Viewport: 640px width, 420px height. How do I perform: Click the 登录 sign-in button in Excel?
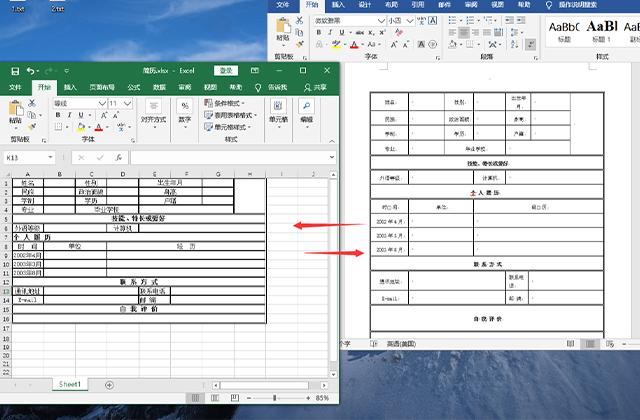pyautogui.click(x=226, y=71)
